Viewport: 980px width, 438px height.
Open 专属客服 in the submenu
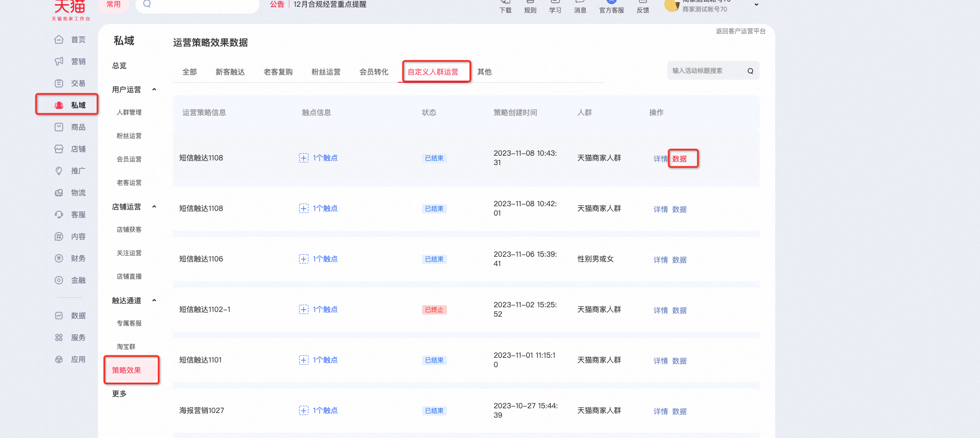pyautogui.click(x=129, y=323)
